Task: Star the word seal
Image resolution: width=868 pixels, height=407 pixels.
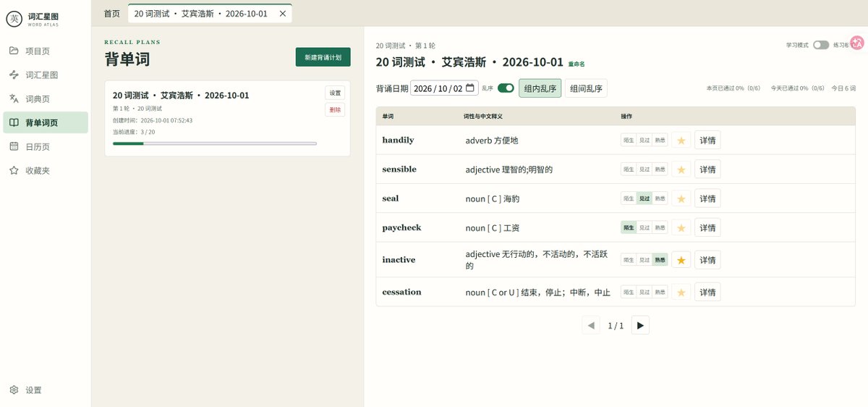Action: (x=681, y=198)
